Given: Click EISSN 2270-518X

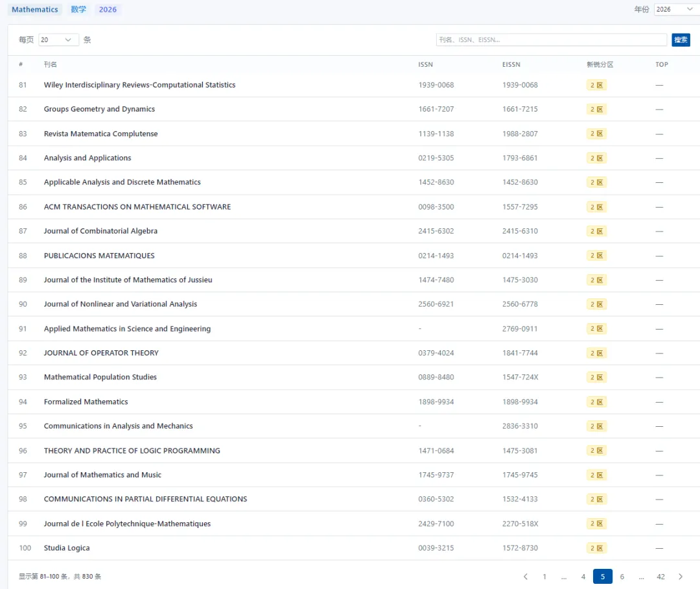Looking at the screenshot, I should click(x=520, y=523).
